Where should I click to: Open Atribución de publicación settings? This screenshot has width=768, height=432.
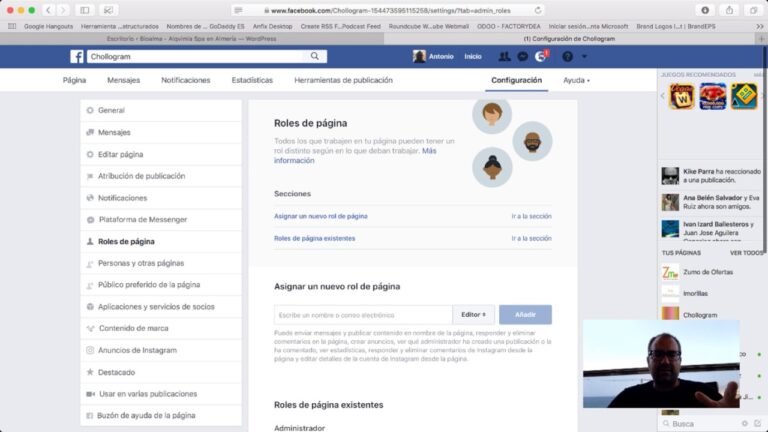[x=161, y=176]
